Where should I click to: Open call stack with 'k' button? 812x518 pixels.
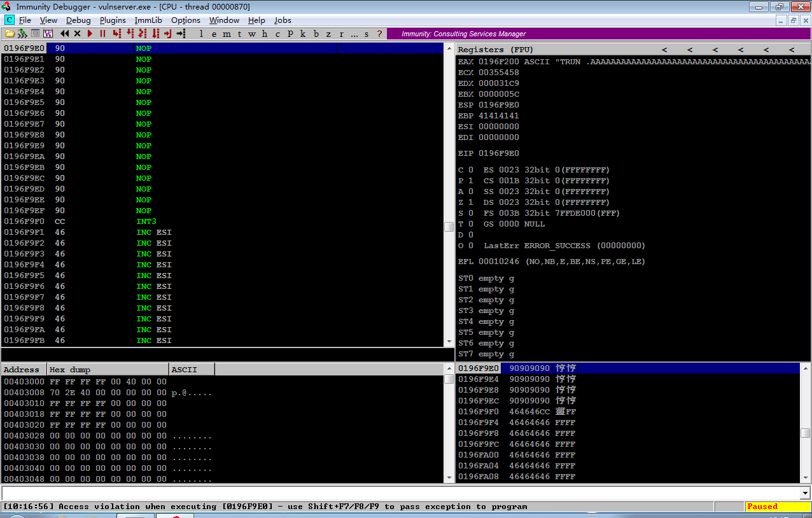303,34
